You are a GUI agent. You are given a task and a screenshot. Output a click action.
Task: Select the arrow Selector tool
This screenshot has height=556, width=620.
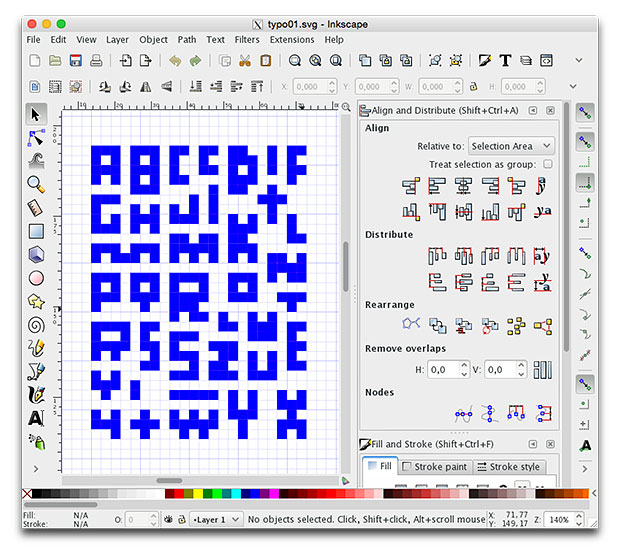click(36, 115)
